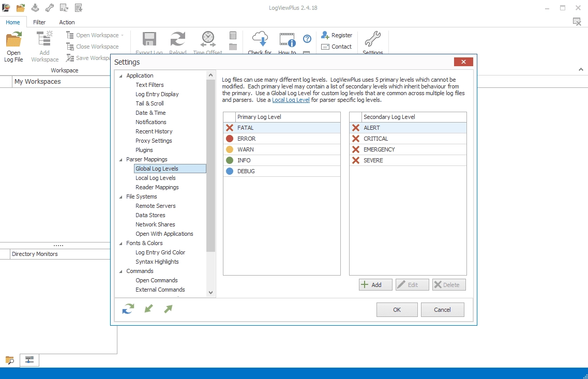Select Notifications in settings tree
Screen dimensions: 588x379
(151, 122)
